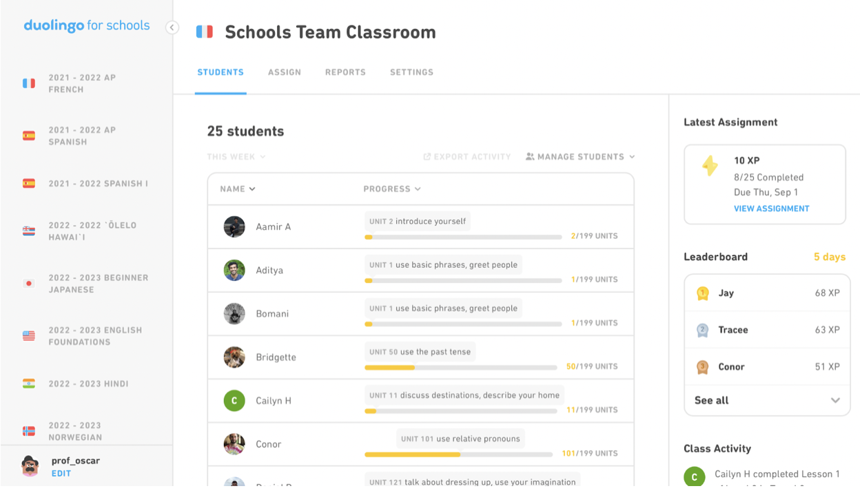Open the Reports tab

[345, 72]
